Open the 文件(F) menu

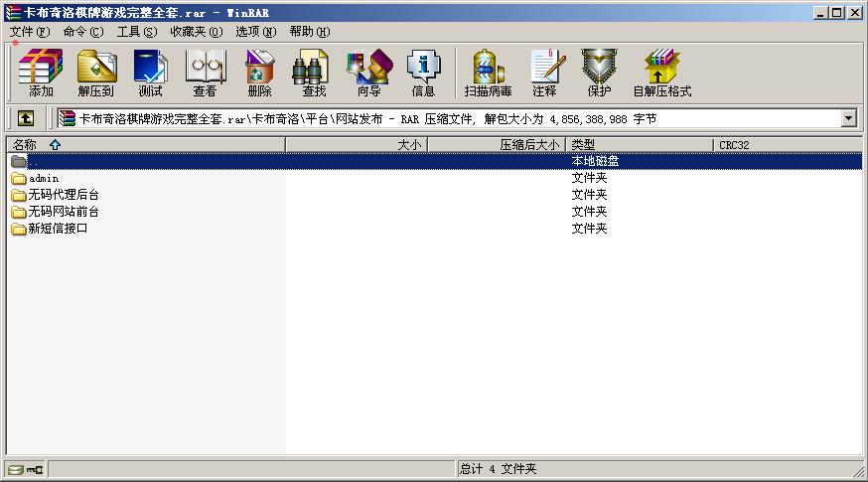(x=30, y=32)
